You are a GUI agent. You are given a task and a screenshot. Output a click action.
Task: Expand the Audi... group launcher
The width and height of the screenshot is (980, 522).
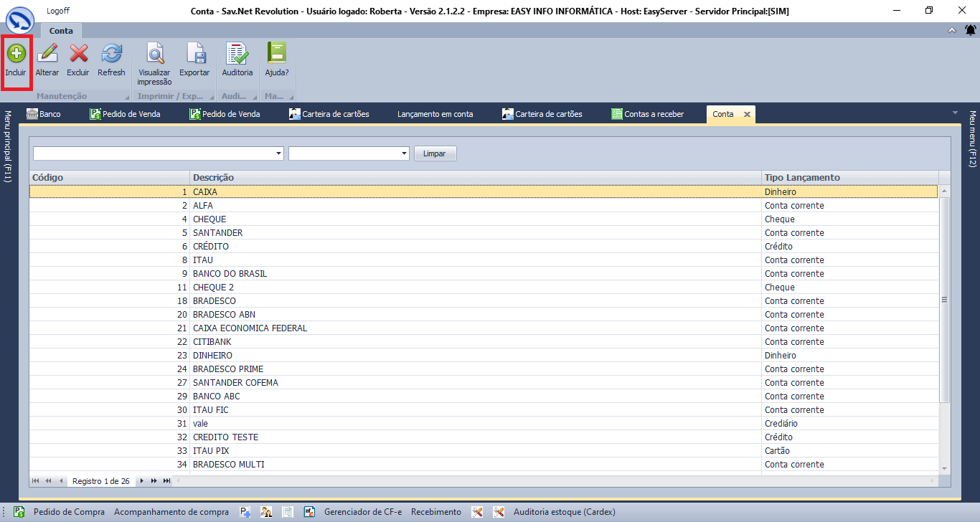click(254, 97)
